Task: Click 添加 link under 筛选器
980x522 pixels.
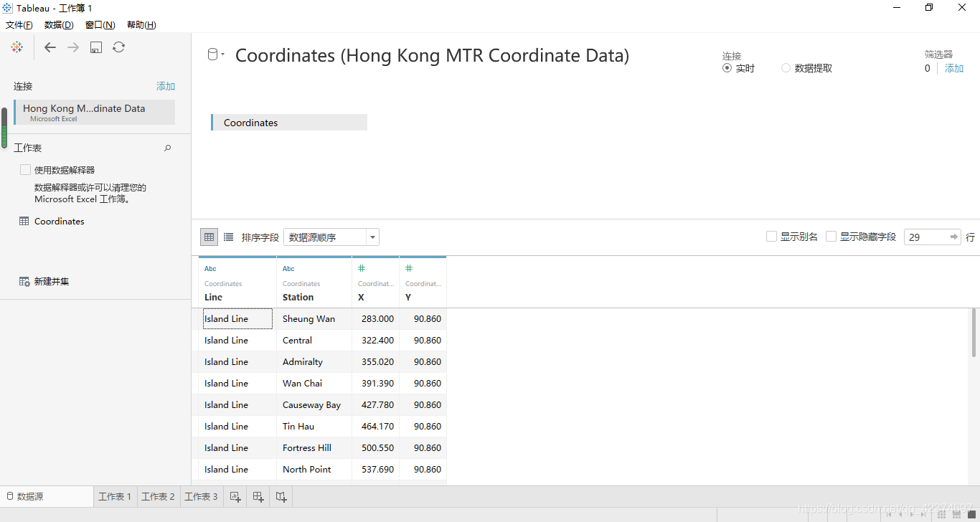Action: click(x=954, y=68)
